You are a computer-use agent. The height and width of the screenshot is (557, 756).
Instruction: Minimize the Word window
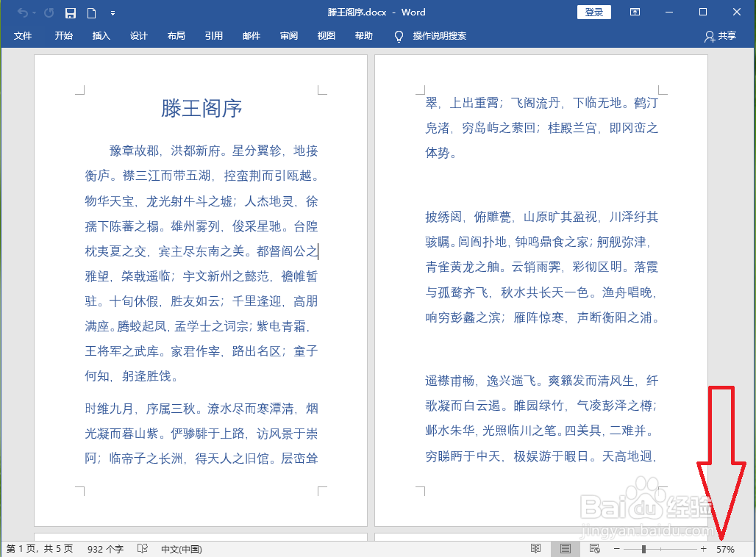click(668, 12)
